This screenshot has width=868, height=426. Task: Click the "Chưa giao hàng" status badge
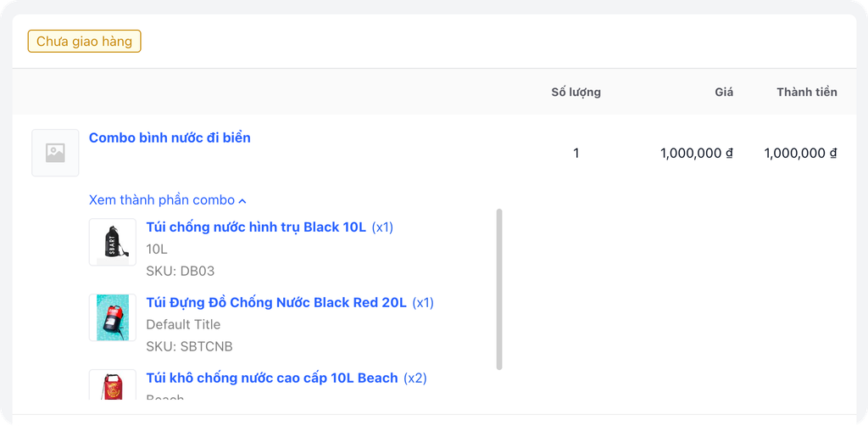[84, 41]
